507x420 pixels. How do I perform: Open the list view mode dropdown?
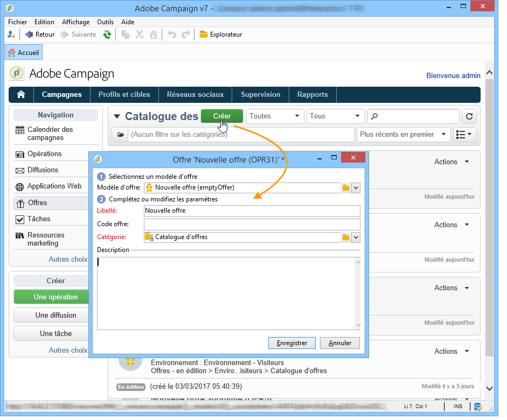(464, 135)
